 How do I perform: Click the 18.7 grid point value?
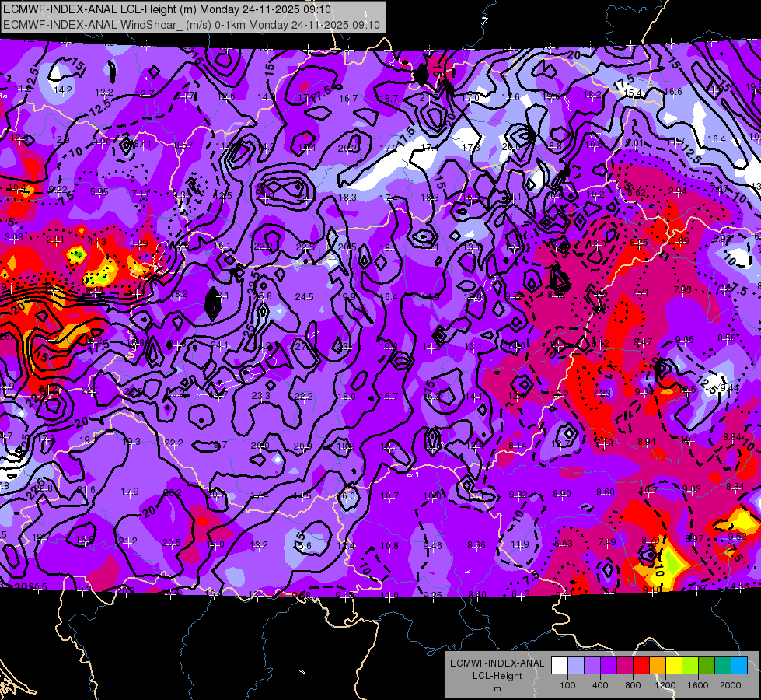click(389, 99)
